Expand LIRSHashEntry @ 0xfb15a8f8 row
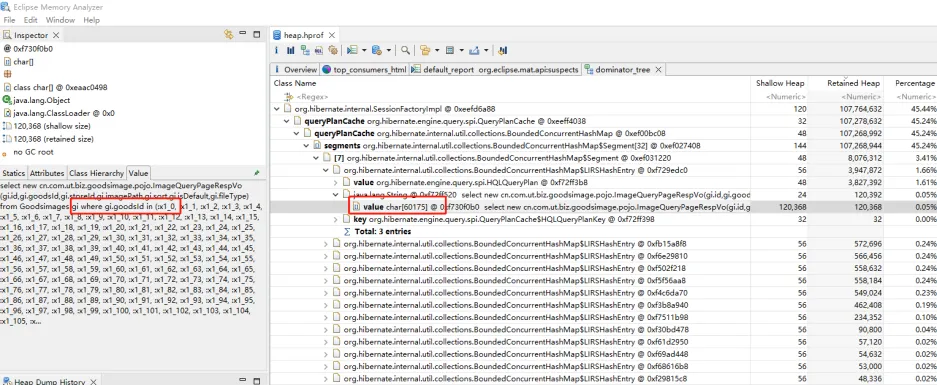Viewport: 937px width, 385px height. 326,244
